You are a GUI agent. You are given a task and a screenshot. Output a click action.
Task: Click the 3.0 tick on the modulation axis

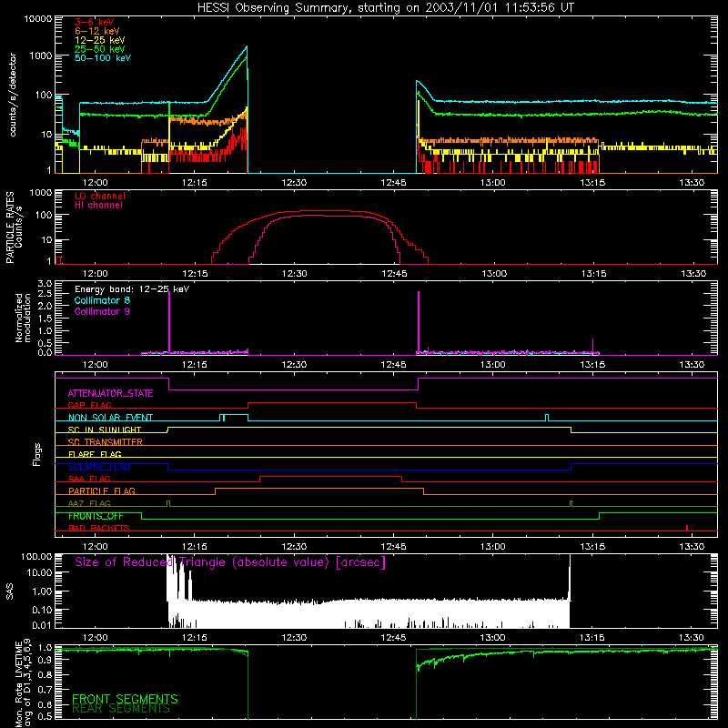tap(45, 284)
